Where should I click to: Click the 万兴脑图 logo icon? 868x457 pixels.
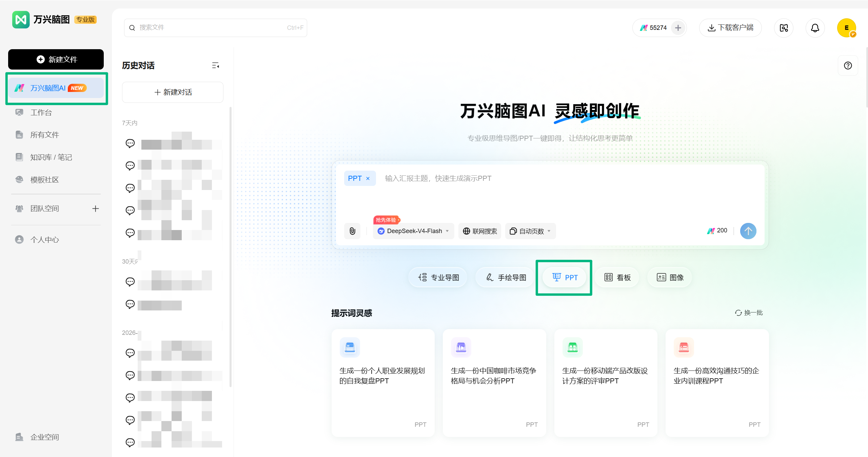[x=21, y=20]
